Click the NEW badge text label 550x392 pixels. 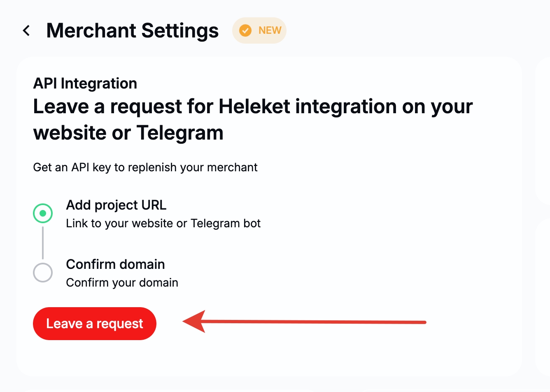270,30
